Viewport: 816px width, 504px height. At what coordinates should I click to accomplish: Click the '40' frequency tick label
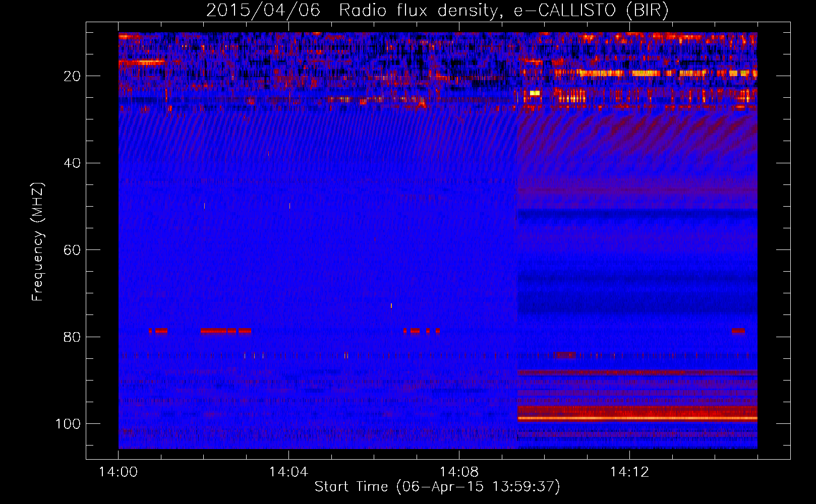(x=72, y=163)
